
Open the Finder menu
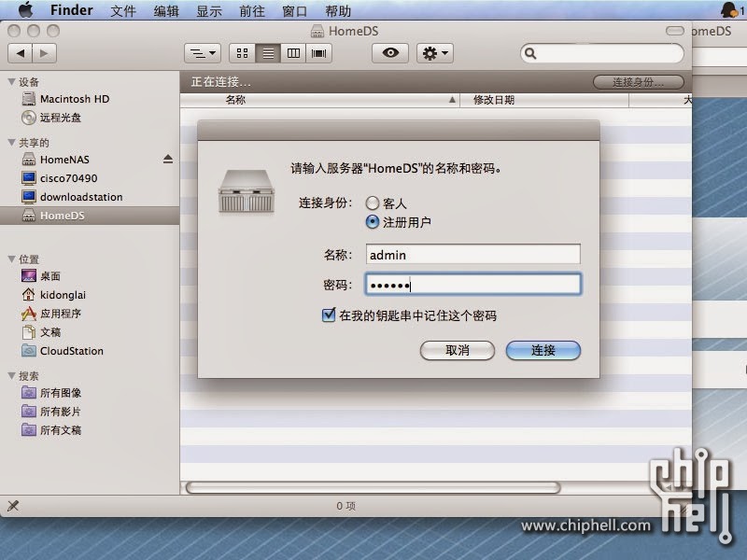pos(72,10)
